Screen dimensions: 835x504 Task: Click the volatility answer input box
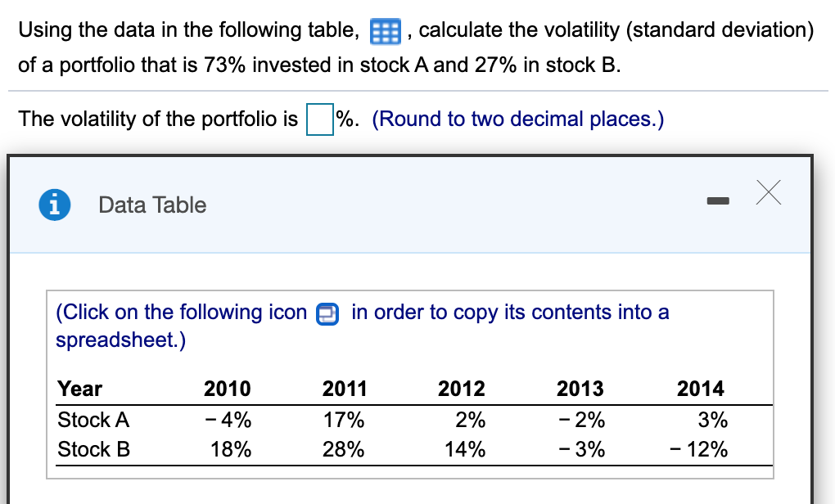pyautogui.click(x=318, y=119)
